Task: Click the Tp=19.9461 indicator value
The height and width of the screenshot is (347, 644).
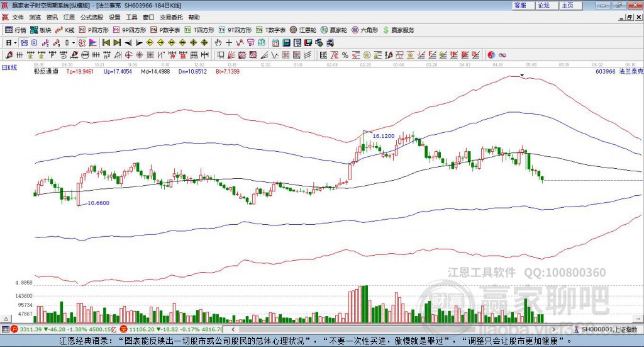Action: 80,71
